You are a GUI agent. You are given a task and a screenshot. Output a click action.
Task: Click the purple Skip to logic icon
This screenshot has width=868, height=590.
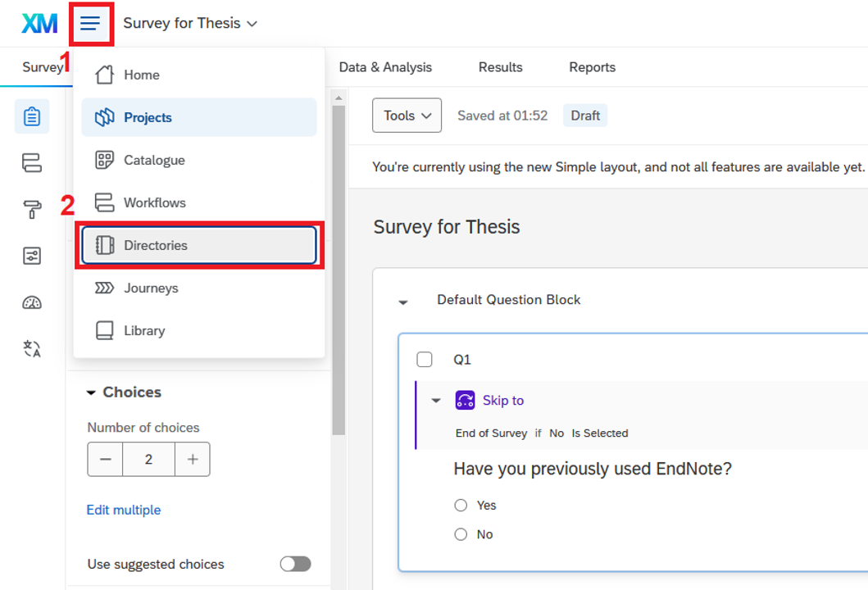(x=465, y=400)
